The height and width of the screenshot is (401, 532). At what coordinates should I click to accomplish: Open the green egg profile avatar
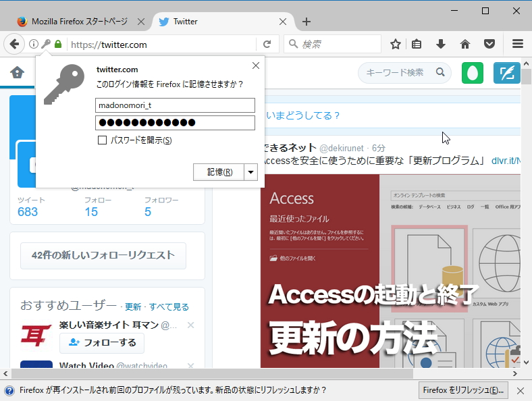[x=473, y=73]
